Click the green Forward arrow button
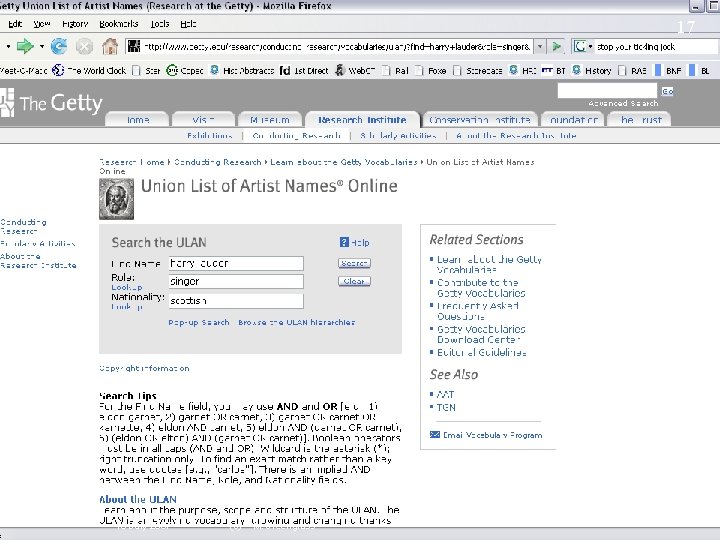 pyautogui.click(x=25, y=46)
